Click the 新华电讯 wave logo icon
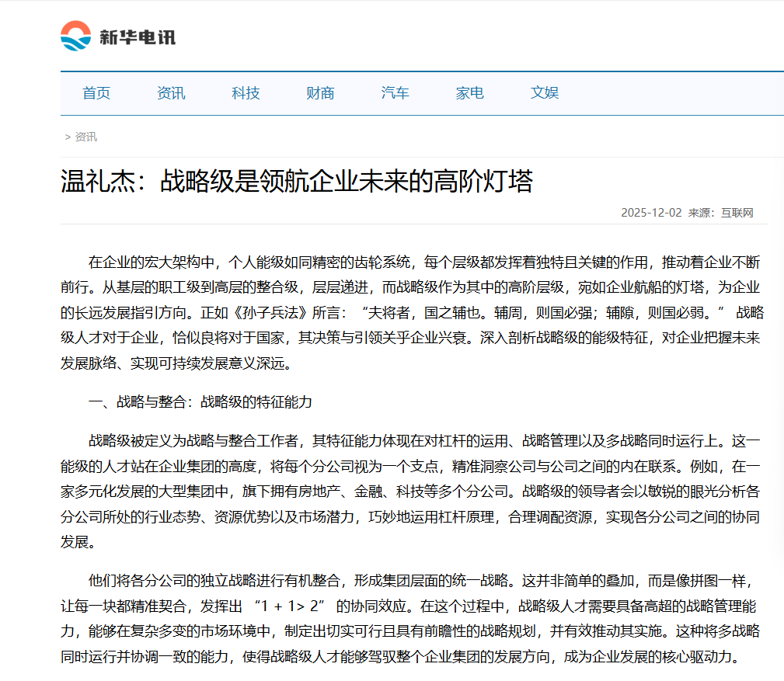Image resolution: width=784 pixels, height=681 pixels. point(75,33)
